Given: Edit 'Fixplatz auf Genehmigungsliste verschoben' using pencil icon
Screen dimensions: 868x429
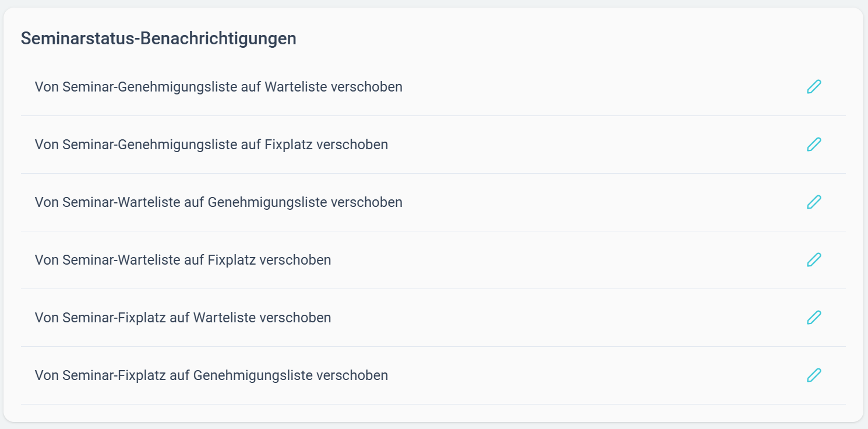Looking at the screenshot, I should (814, 375).
